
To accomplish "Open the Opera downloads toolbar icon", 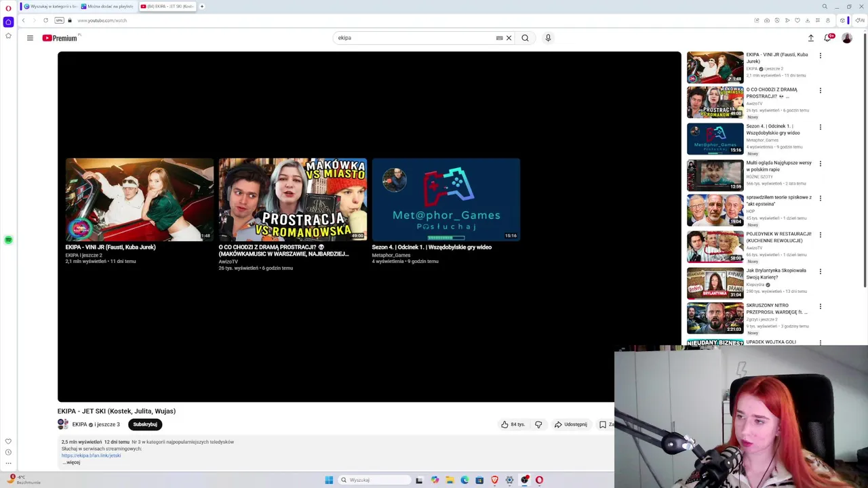I will [x=808, y=20].
